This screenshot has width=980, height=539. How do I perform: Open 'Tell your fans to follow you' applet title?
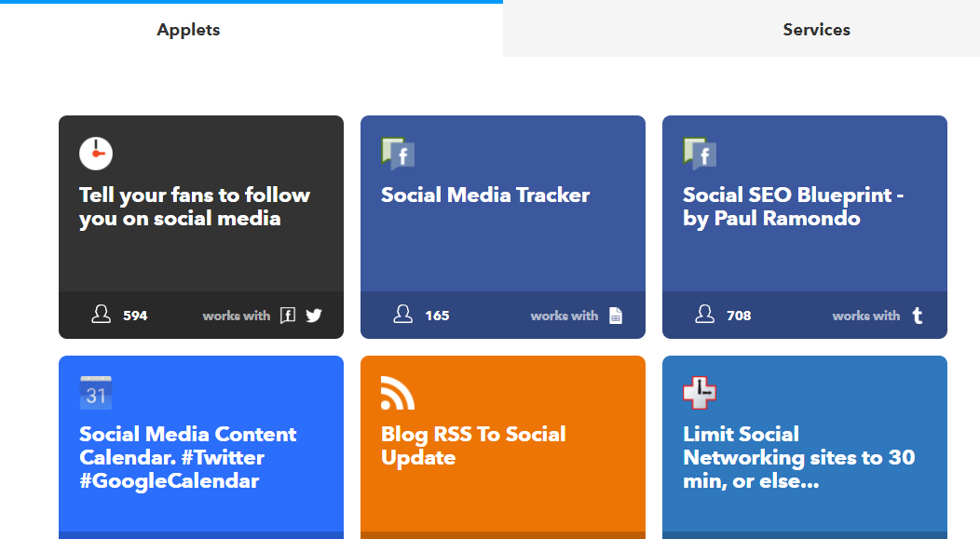(195, 207)
